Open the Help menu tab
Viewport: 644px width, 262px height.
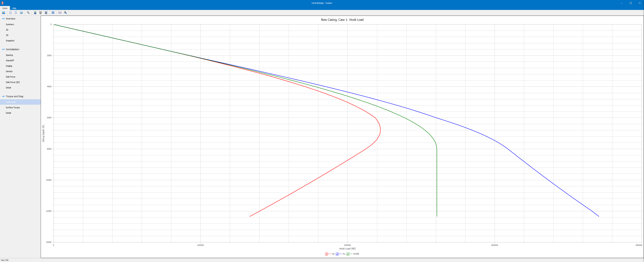(14, 8)
